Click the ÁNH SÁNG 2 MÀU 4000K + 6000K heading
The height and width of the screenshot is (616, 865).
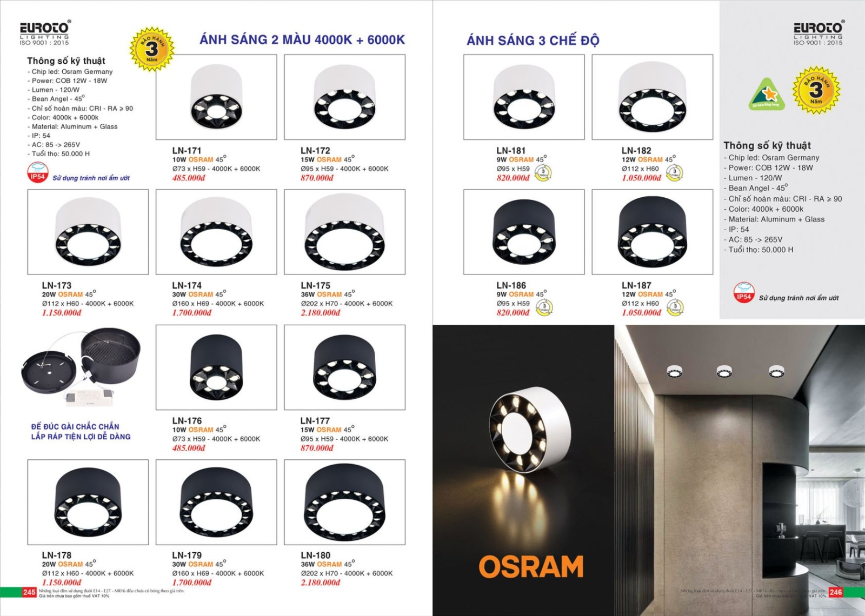pyautogui.click(x=302, y=39)
